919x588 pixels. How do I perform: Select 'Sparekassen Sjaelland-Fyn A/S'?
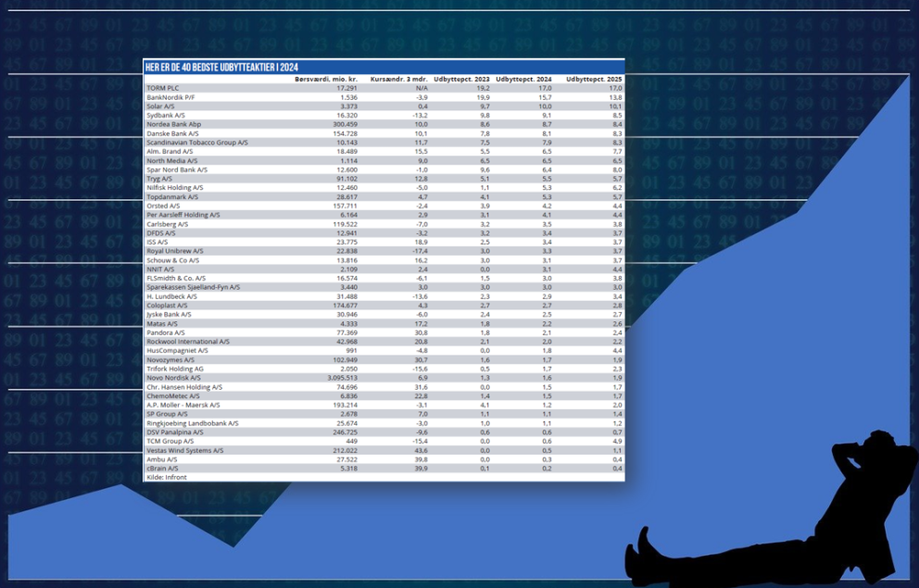(x=194, y=287)
